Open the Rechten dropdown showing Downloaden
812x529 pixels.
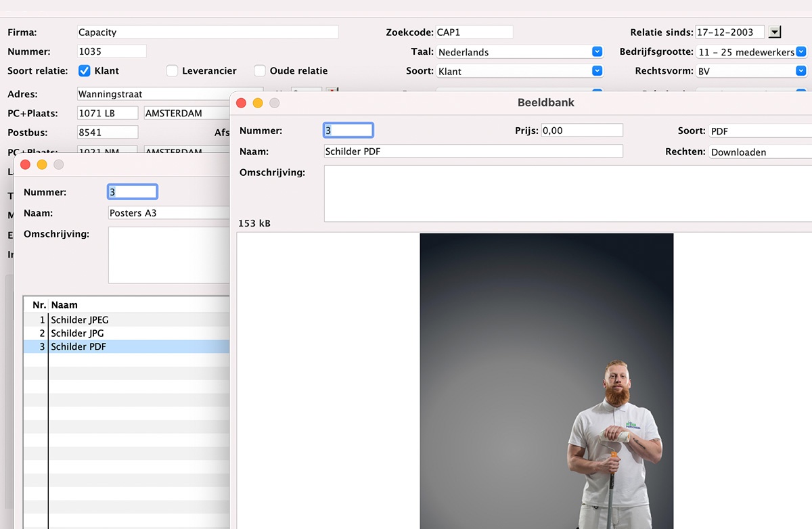click(761, 152)
